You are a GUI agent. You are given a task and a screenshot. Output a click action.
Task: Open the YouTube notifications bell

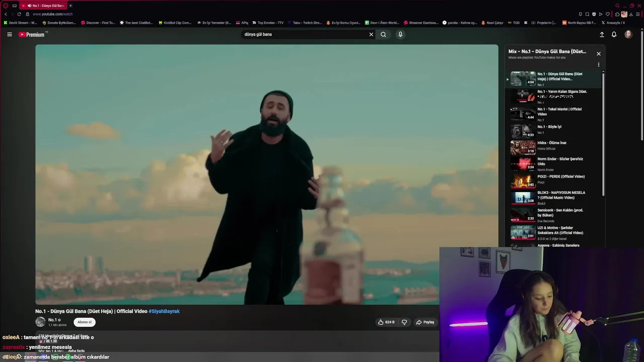(x=614, y=34)
